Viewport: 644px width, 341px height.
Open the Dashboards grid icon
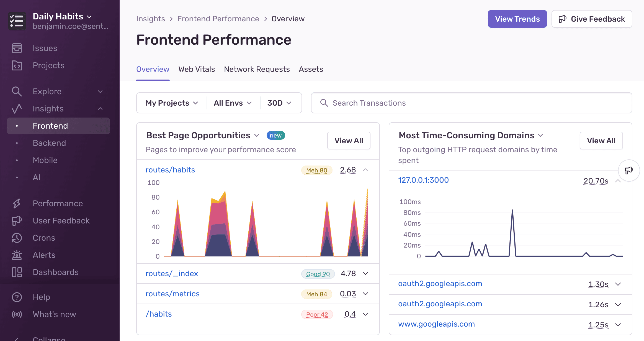click(17, 272)
